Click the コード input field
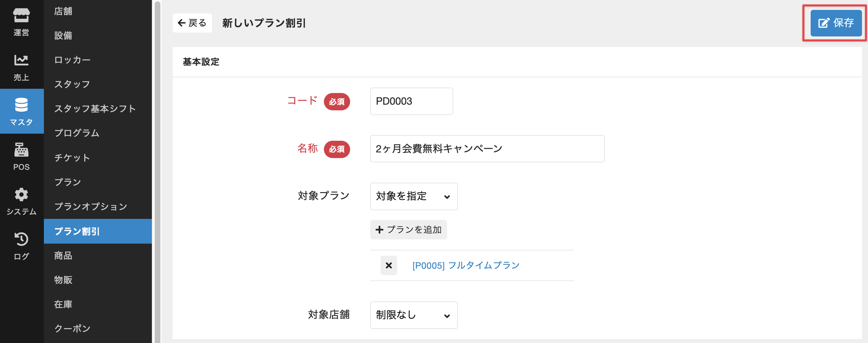Screen dimensions: 868x343 (x=411, y=101)
